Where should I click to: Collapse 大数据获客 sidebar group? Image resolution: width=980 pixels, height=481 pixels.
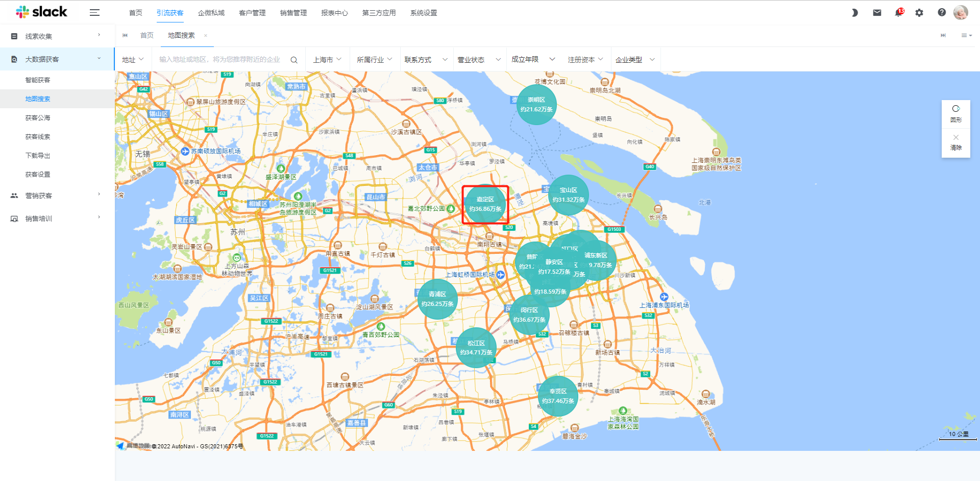click(57, 59)
